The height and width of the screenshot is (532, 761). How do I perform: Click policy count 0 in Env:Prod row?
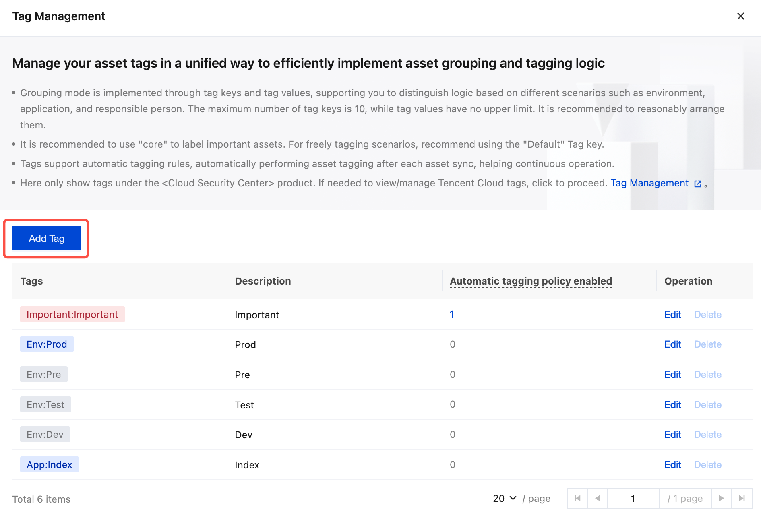[x=453, y=344]
